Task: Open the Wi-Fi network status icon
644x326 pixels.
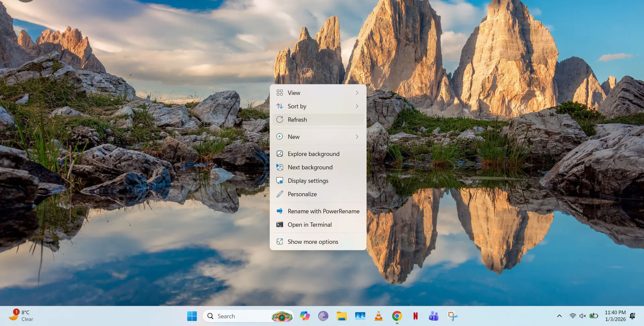Action: point(573,316)
